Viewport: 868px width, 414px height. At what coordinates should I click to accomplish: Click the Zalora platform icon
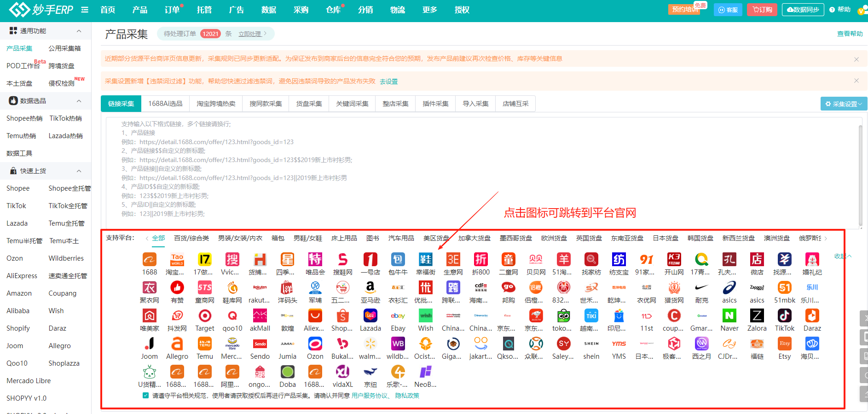pyautogui.click(x=757, y=316)
